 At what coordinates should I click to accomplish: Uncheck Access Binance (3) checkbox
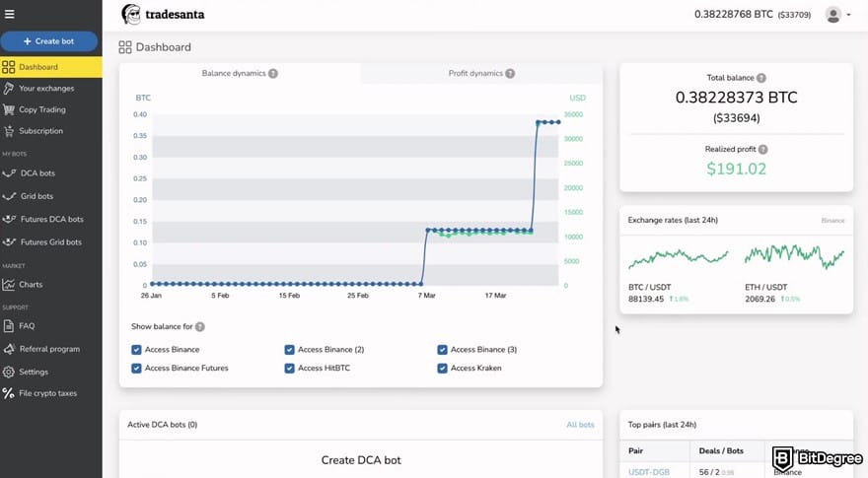pos(442,350)
